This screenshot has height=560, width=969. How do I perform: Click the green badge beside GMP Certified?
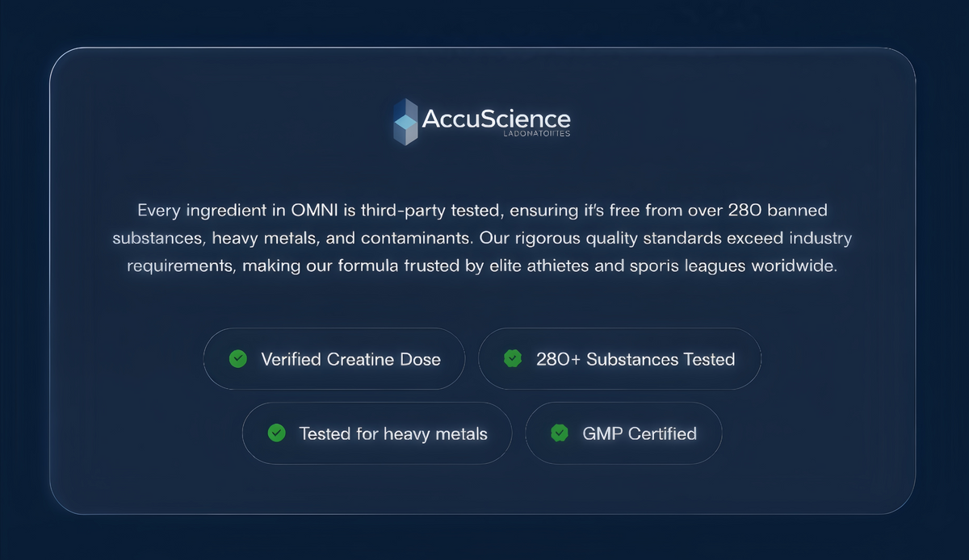[559, 433]
